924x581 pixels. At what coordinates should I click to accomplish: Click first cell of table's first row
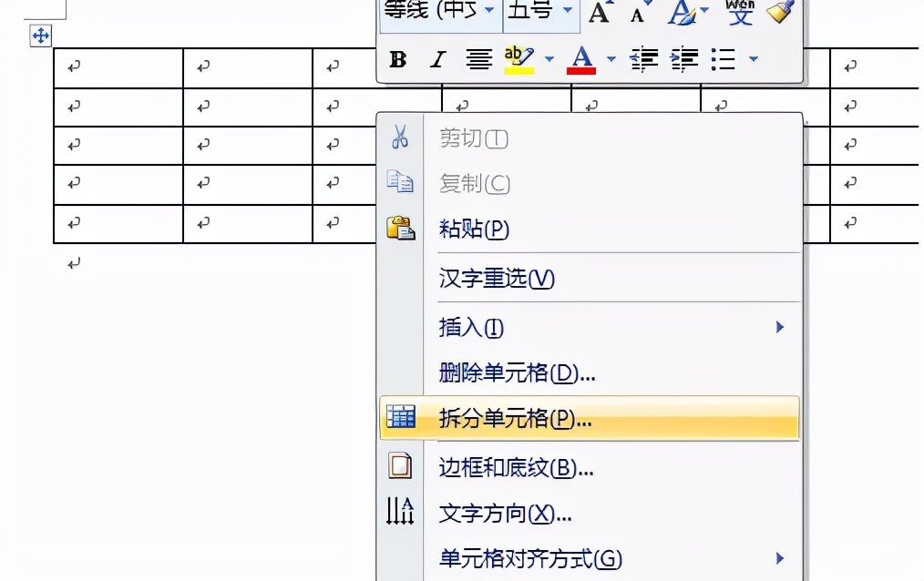(118, 68)
